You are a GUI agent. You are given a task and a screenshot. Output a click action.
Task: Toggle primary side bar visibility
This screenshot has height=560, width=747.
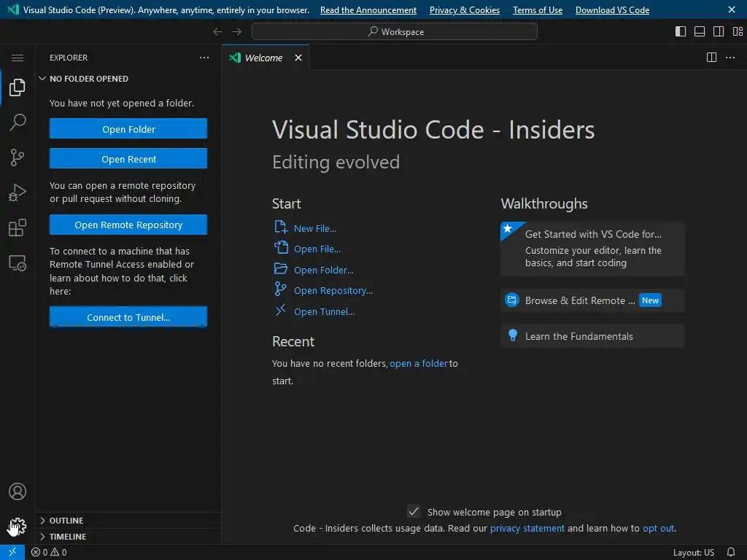pos(681,31)
